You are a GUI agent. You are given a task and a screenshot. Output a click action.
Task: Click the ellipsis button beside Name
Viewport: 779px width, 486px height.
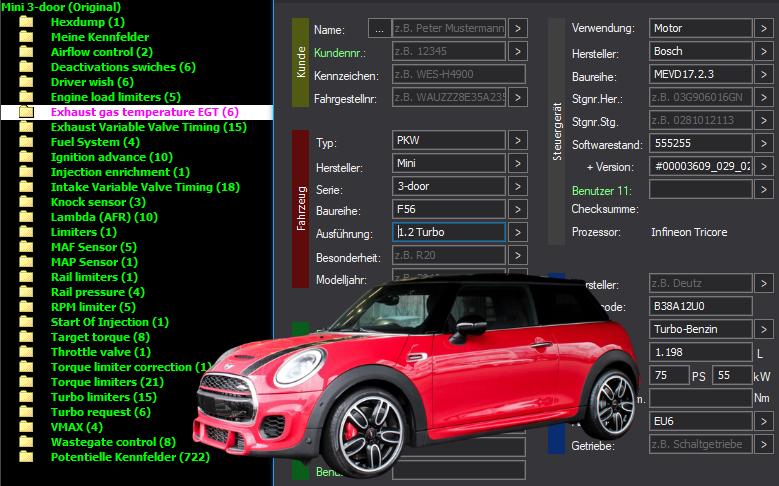click(x=380, y=28)
